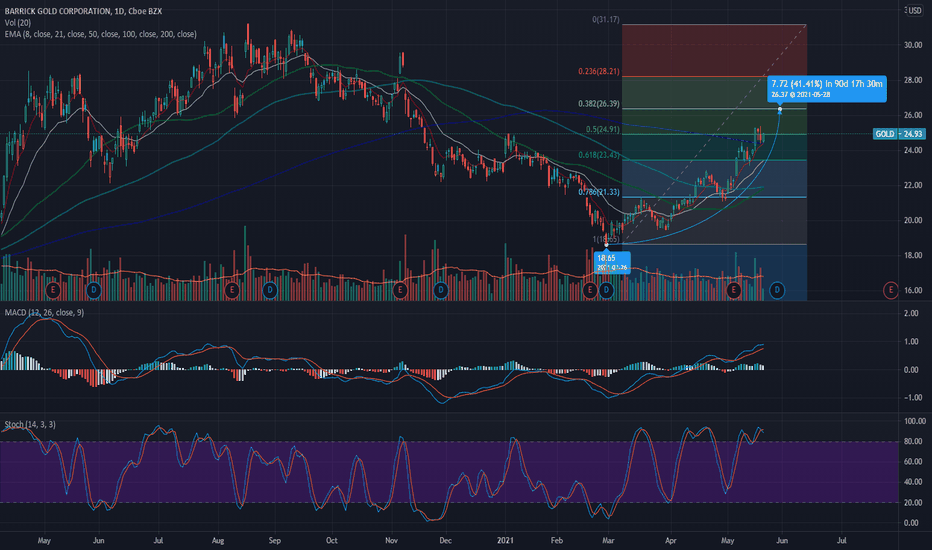
Task: Select the 1(18.65) Fibonacci level label
Action: [606, 239]
